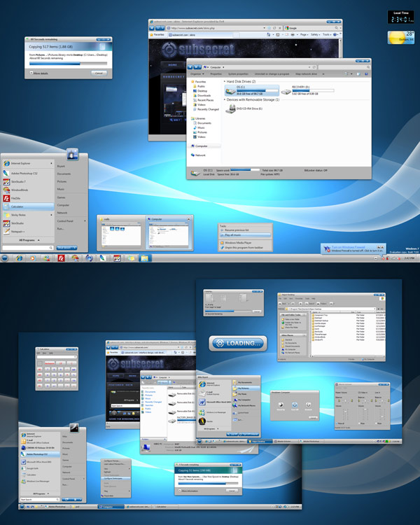The width and height of the screenshot is (420, 525).
Task: Open Internet Explorer icon on top taskbar
Action: (x=20, y=258)
